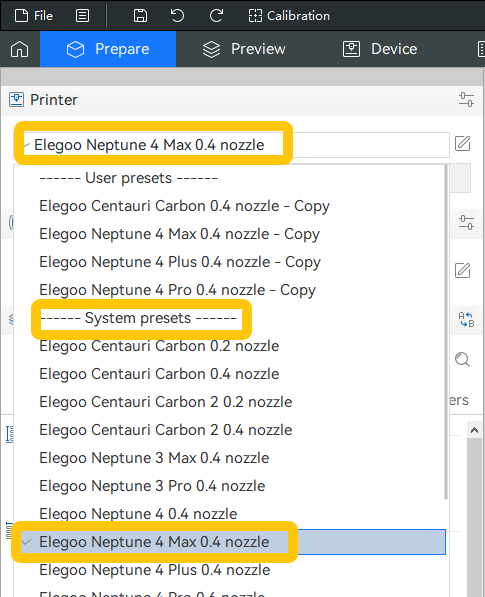Open the hamburger menu beside File

82,16
